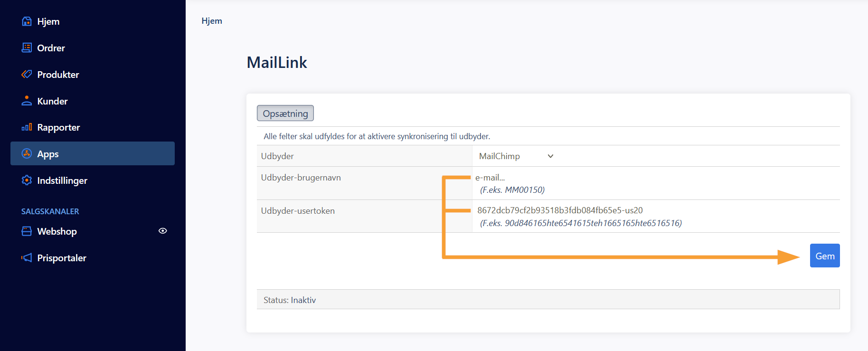Click the F.eks. 90d846165hte token example hint
The width and height of the screenshot is (868, 351).
581,223
